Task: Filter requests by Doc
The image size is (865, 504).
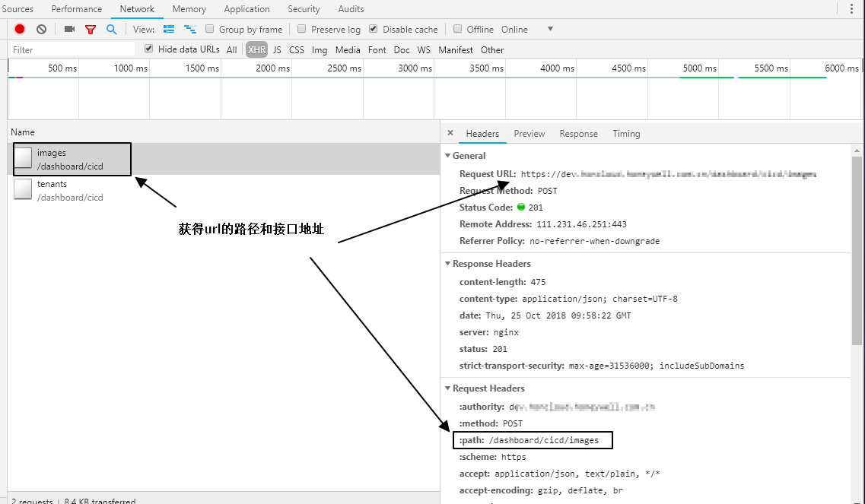Action: click(402, 49)
